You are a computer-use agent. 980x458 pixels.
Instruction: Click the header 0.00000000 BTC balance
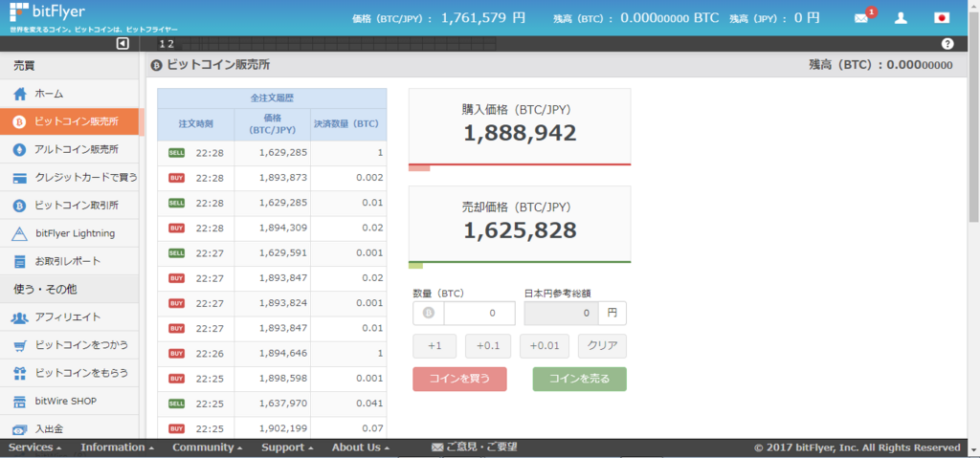669,18
